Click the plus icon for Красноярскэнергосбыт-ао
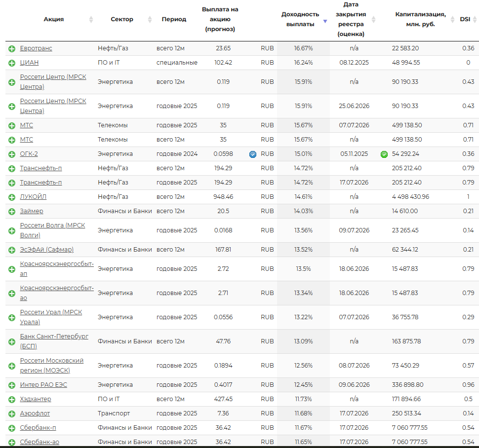This screenshot has height=448, width=479. tap(12, 294)
